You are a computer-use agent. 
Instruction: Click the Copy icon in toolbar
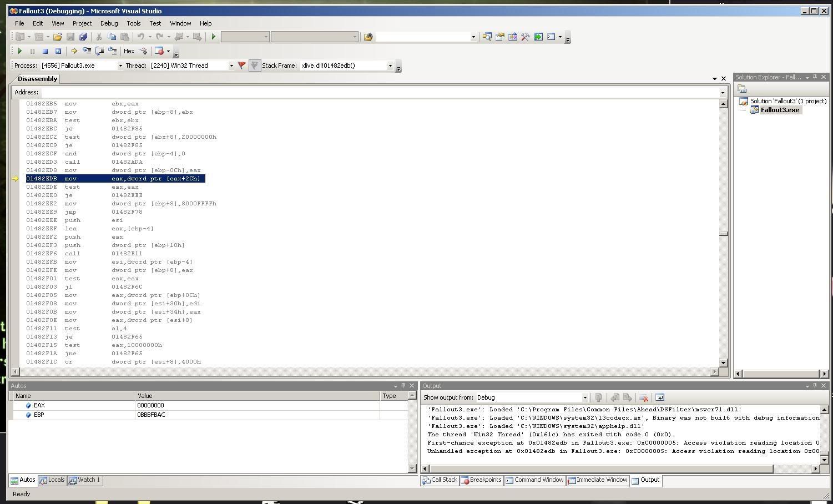pyautogui.click(x=112, y=37)
